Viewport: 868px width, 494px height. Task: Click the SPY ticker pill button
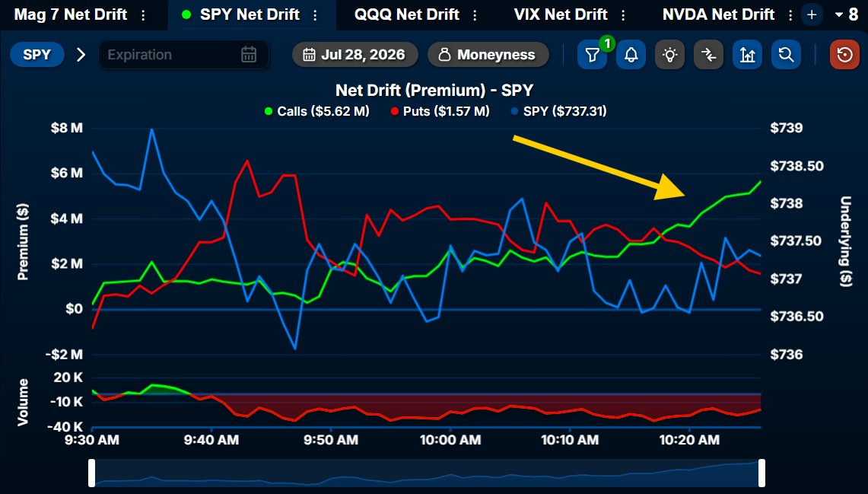(x=37, y=55)
